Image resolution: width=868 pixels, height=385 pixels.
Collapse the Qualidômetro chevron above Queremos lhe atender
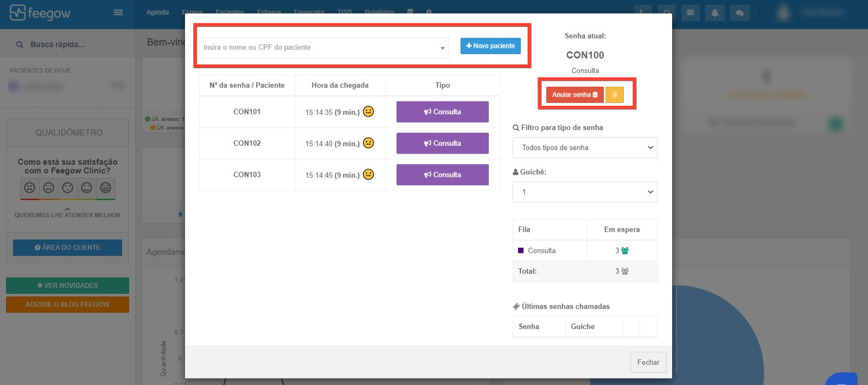coord(67,209)
